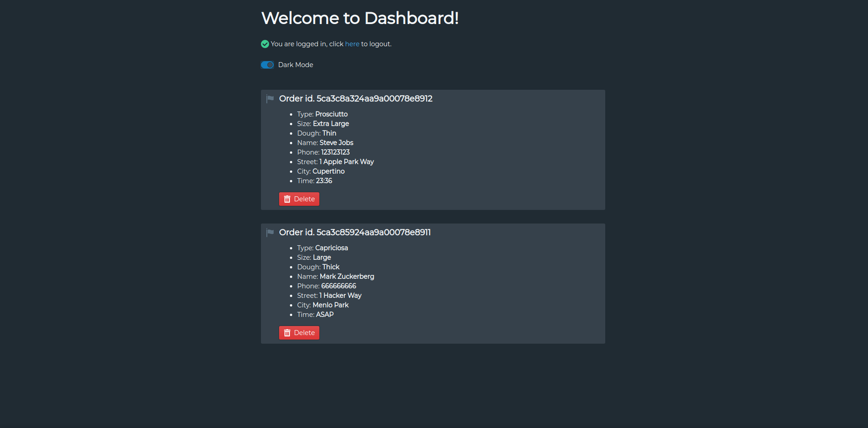Select order id 5ca3c85924aa9a00078e8911 heading

coord(355,232)
